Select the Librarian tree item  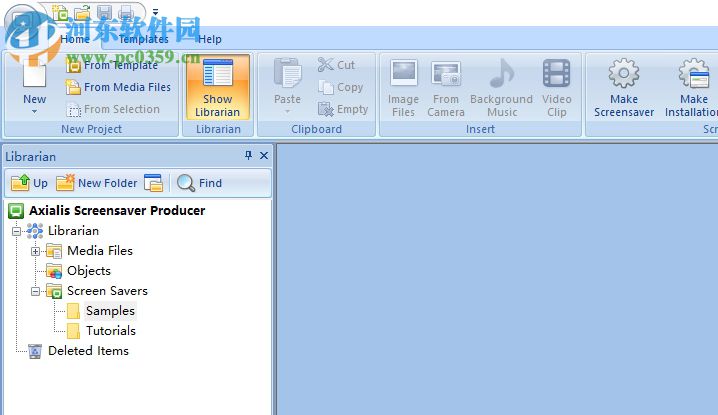(73, 231)
